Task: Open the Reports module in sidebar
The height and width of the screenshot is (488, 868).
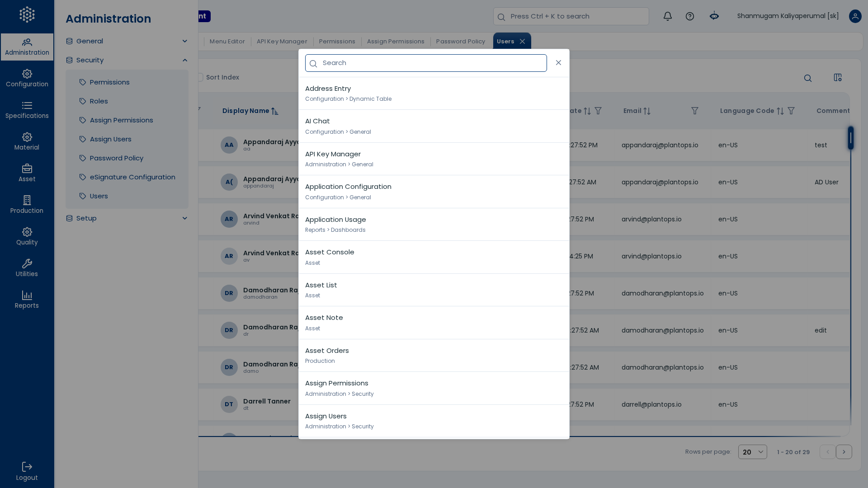Action: (27, 300)
